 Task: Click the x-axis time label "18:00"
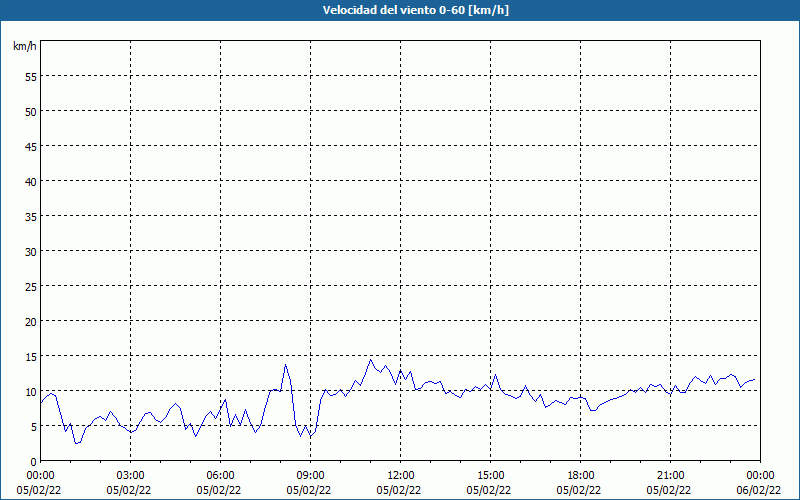pyautogui.click(x=581, y=476)
